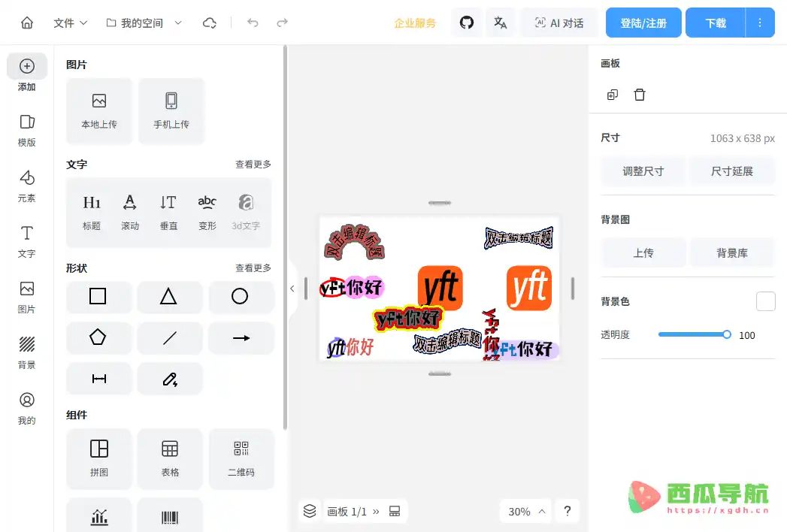787x532 pixels.
Task: Open the 我的 sidebar tab
Action: [x=27, y=409]
